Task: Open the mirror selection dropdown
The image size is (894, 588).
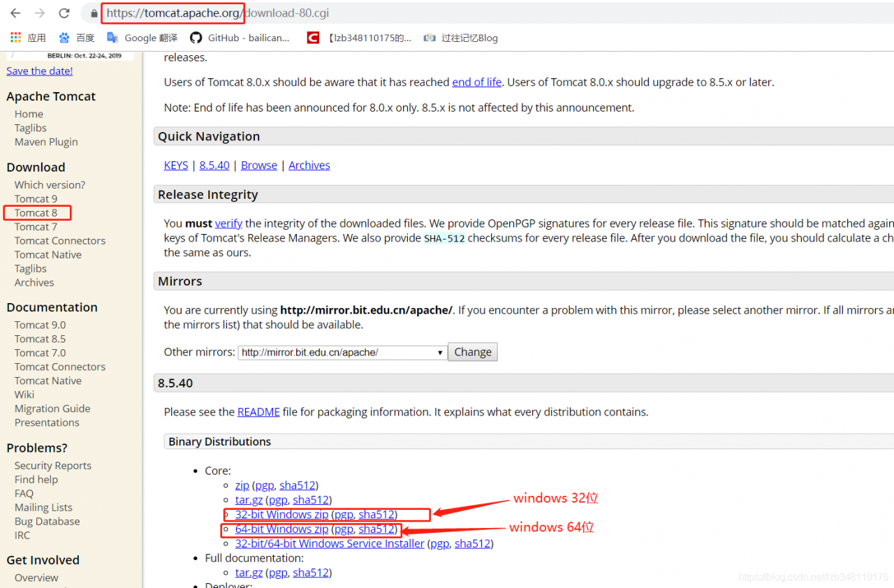Action: coord(342,353)
